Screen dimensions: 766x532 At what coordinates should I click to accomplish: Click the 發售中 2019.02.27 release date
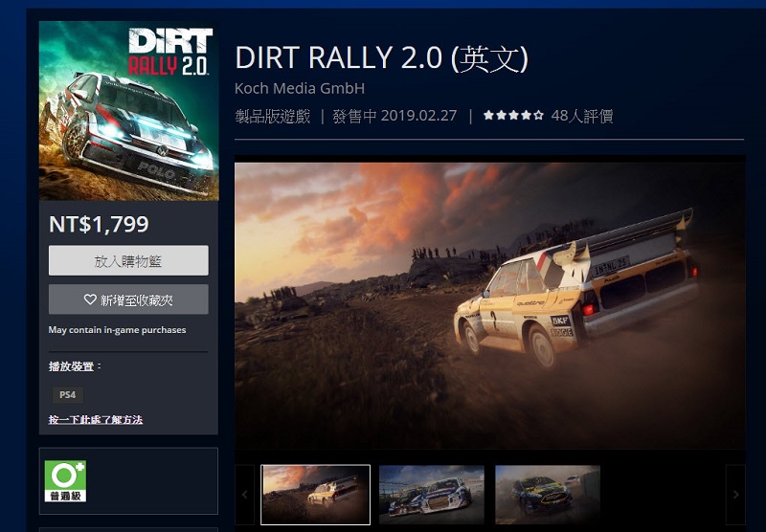tap(394, 116)
